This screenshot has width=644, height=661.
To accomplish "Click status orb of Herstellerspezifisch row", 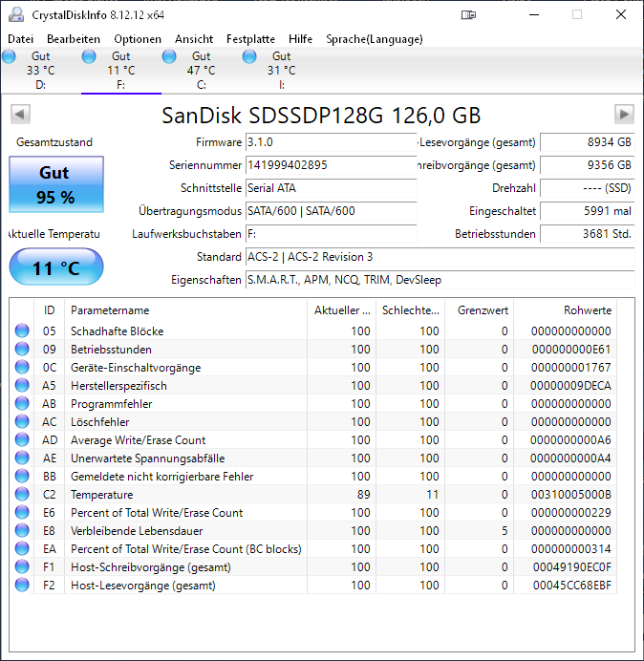I will 22,385.
